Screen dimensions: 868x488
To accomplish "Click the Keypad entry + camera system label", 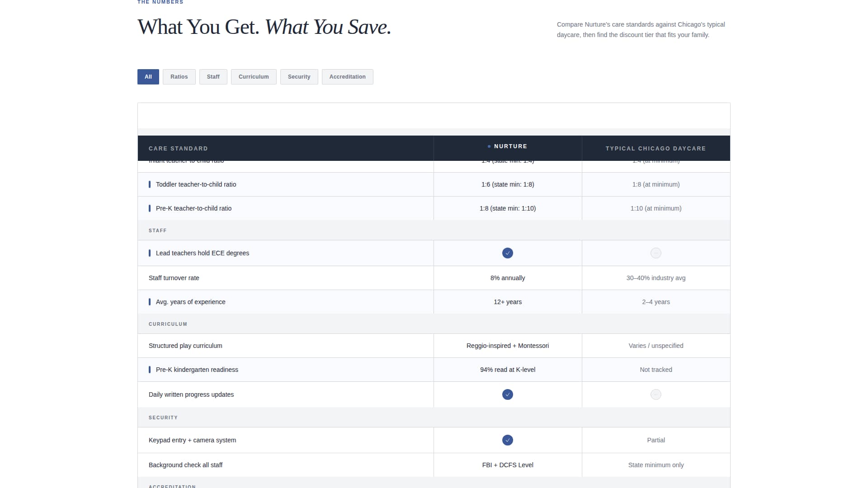I will (192, 440).
